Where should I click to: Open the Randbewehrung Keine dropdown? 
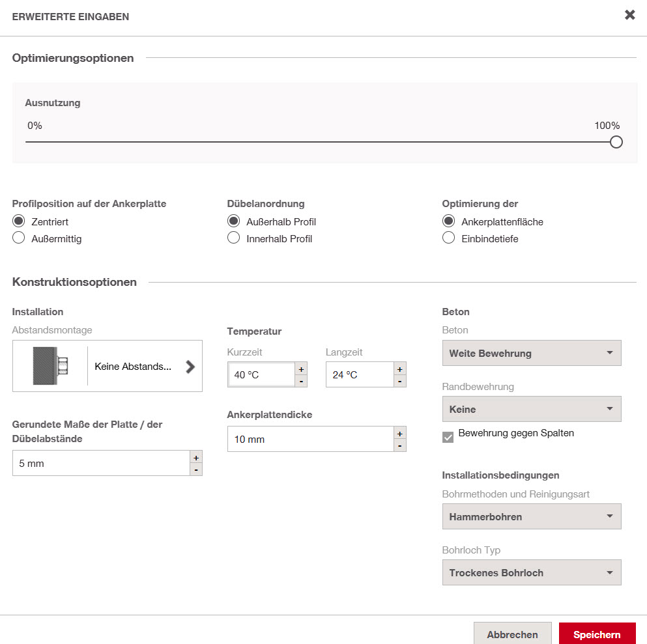click(532, 409)
